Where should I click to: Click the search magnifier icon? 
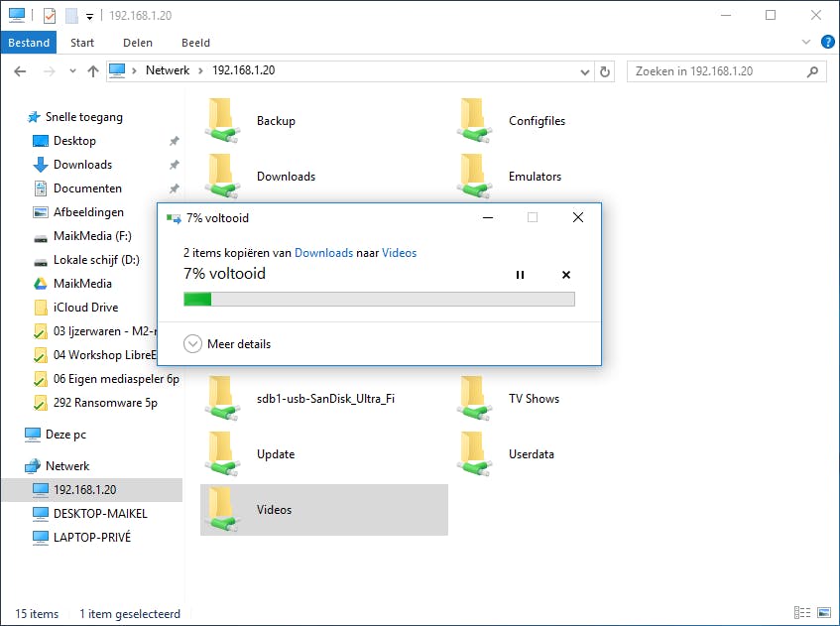[x=812, y=71]
